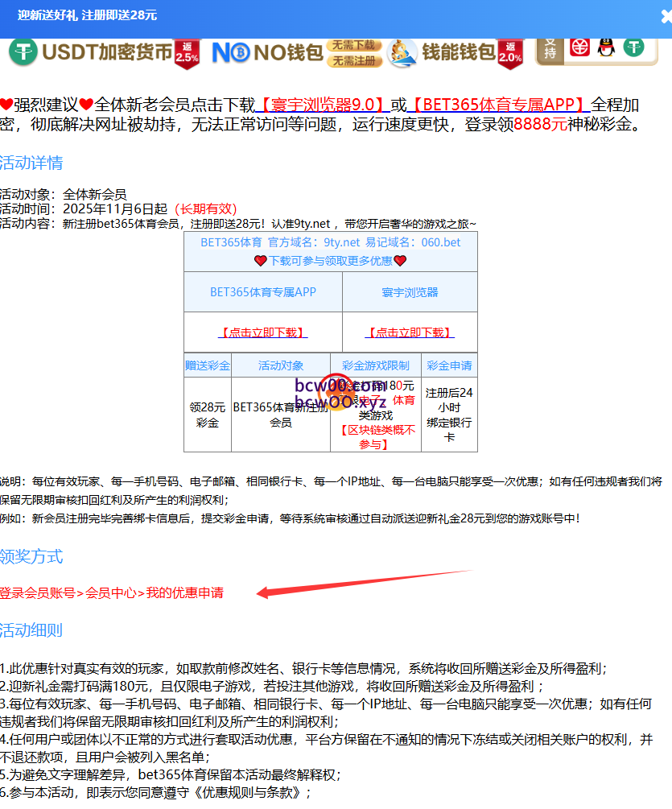The width and height of the screenshot is (672, 809).
Task: Open the 【寰宇浏览器9.0】 download link
Action: point(323,105)
